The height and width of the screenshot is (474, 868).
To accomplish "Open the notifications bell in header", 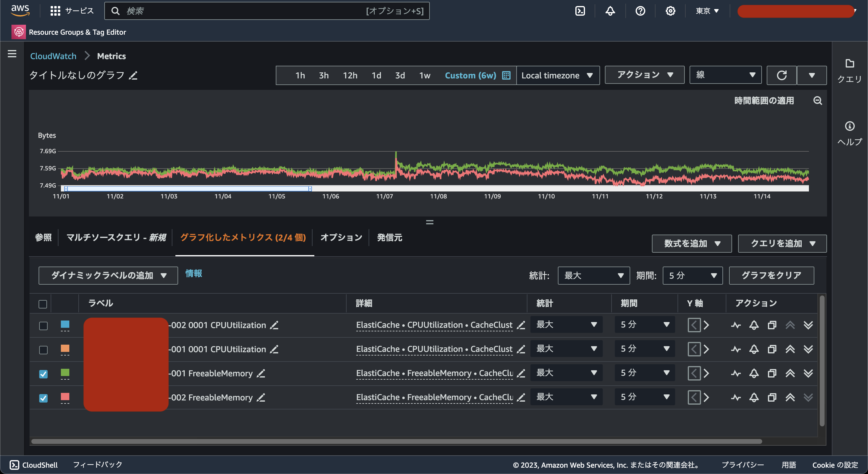I will (x=610, y=11).
